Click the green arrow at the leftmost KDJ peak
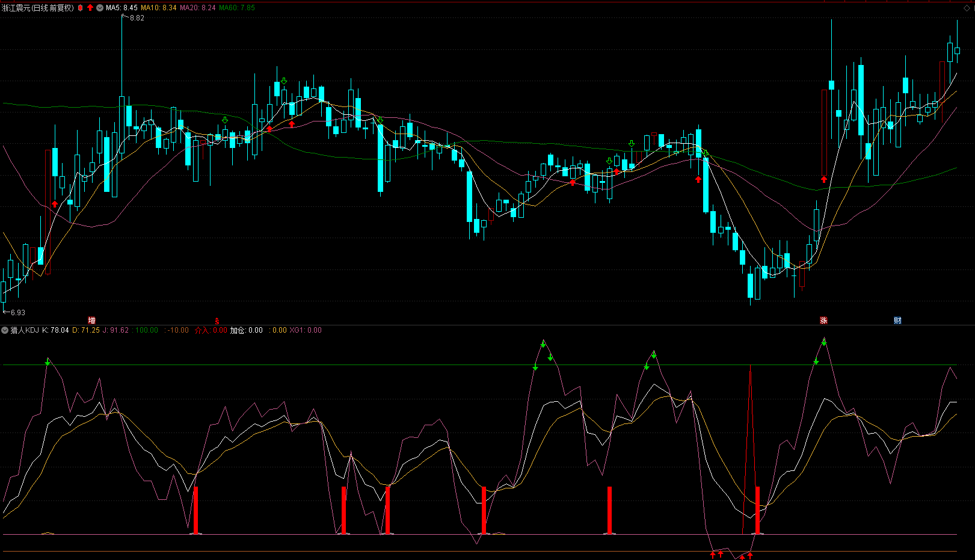The image size is (975, 560). point(48,362)
